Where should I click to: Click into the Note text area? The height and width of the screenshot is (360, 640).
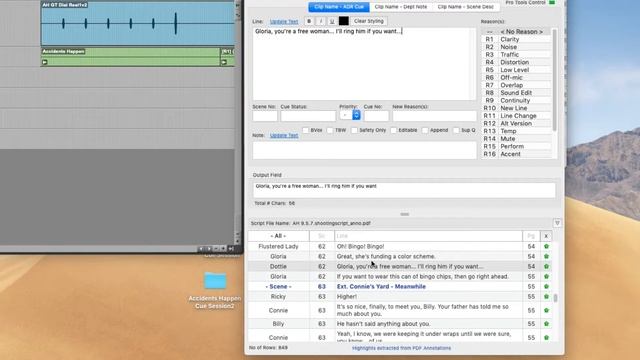pyautogui.click(x=364, y=150)
